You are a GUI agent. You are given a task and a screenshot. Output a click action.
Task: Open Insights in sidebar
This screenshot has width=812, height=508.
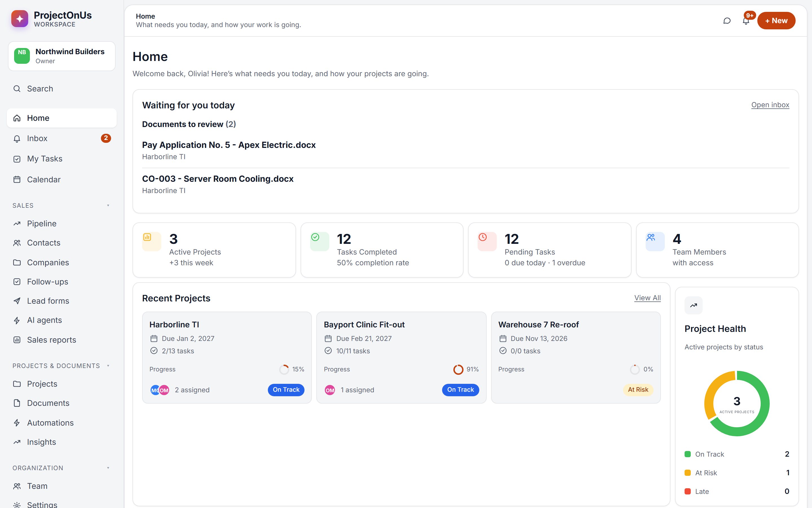point(62,442)
